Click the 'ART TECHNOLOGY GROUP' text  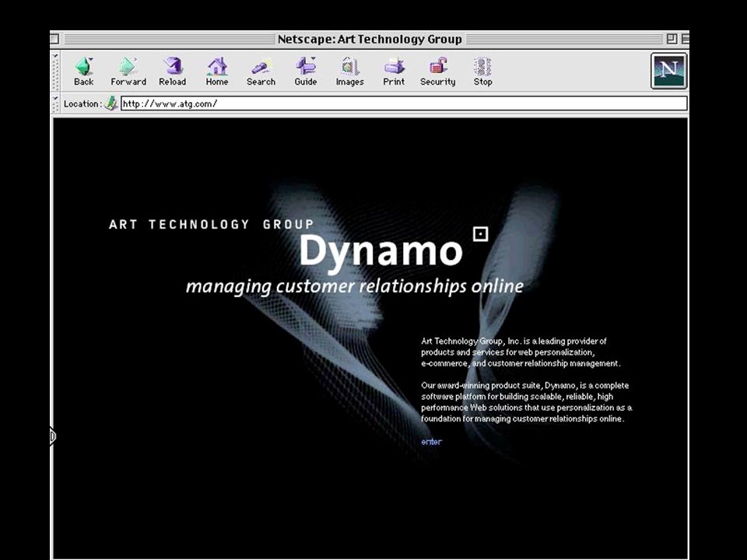click(x=212, y=224)
